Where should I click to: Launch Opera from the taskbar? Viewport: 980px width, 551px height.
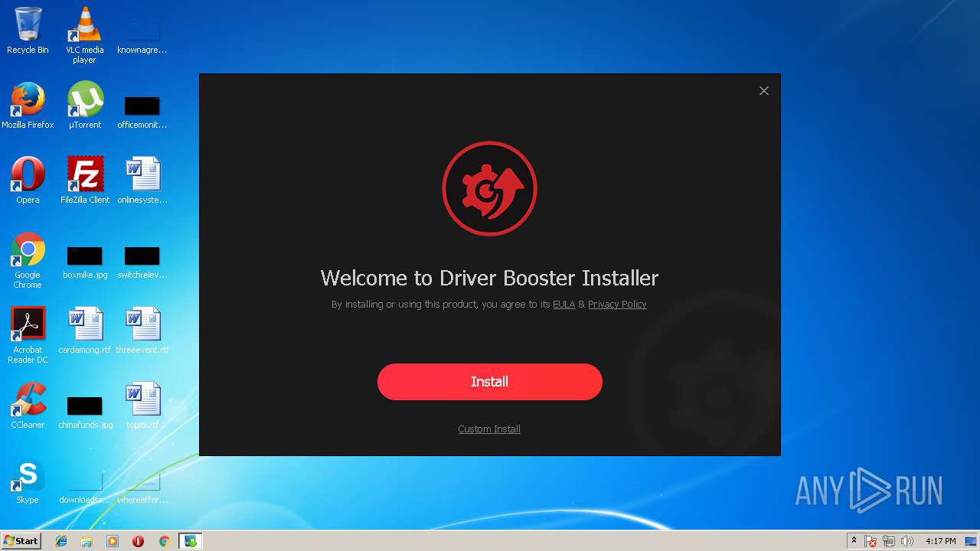pyautogui.click(x=138, y=541)
